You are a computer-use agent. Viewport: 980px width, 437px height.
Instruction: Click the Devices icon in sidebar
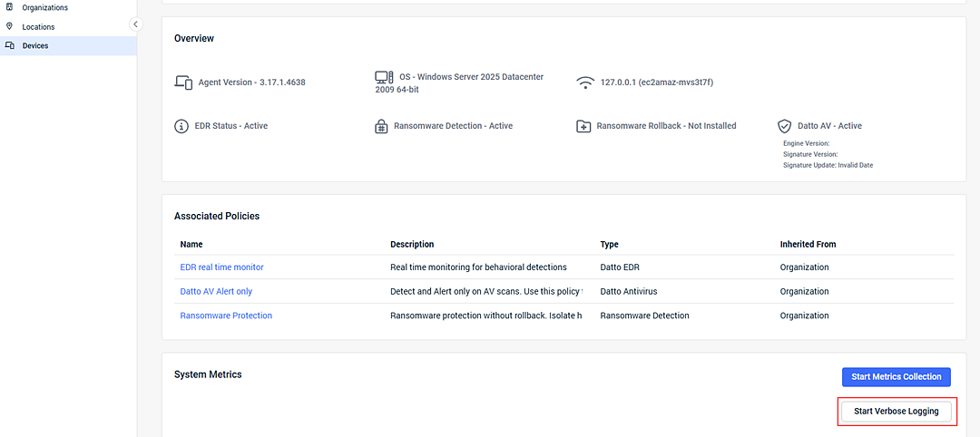click(x=10, y=45)
